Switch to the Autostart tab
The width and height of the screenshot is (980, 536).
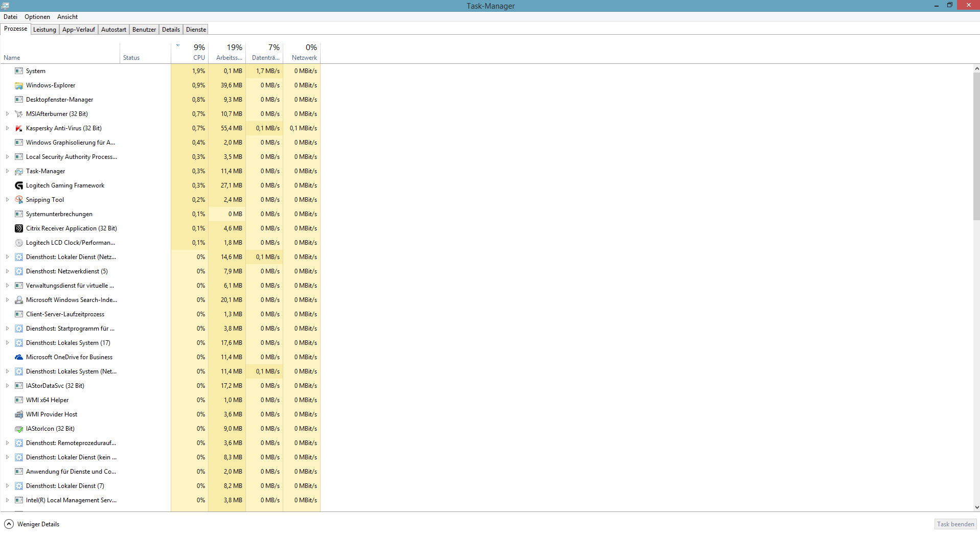[x=113, y=30]
